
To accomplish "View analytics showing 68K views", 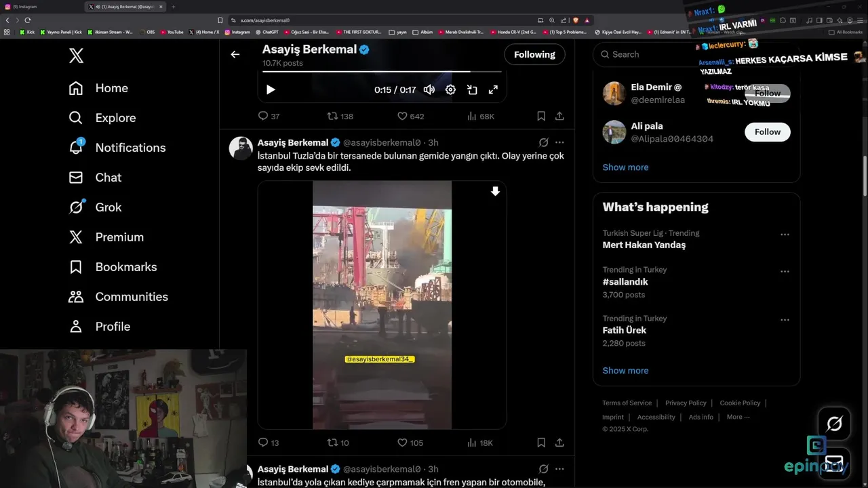I will click(x=481, y=117).
